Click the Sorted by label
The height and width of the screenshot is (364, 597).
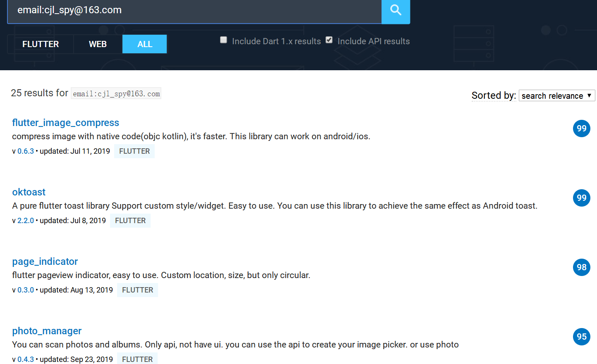494,95
